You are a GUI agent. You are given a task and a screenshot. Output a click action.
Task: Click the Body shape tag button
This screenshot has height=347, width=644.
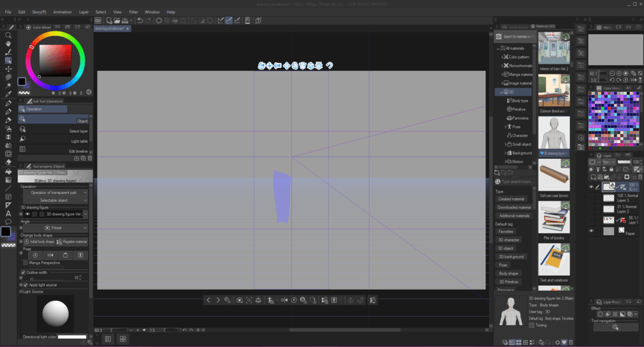(508, 273)
